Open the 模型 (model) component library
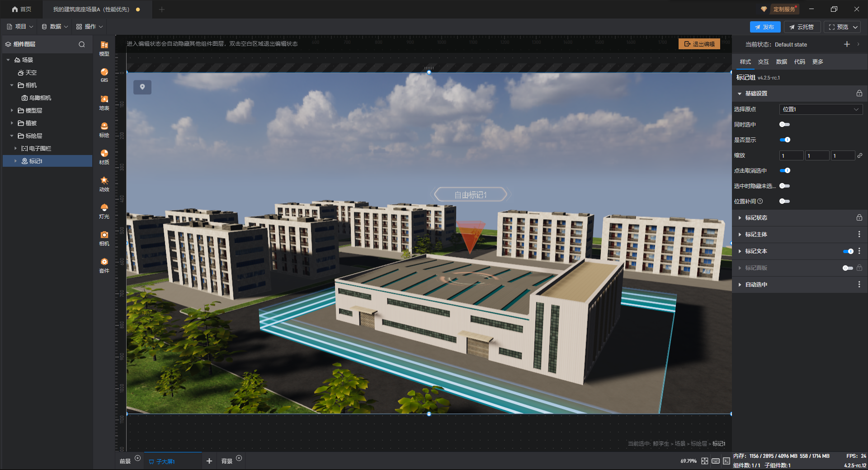This screenshot has height=470, width=868. 104,48
